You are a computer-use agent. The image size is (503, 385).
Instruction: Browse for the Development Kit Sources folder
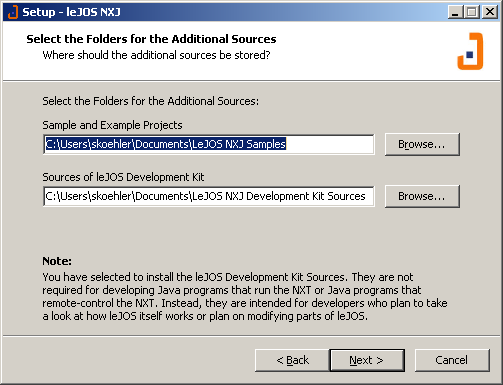(422, 196)
